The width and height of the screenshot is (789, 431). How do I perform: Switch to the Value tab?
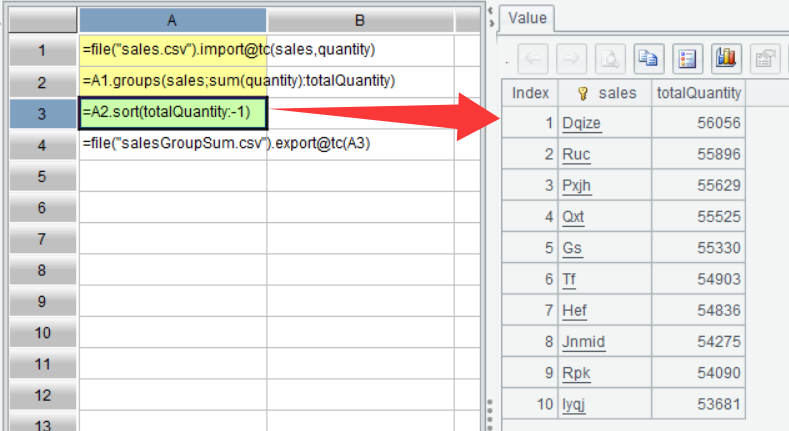point(527,18)
